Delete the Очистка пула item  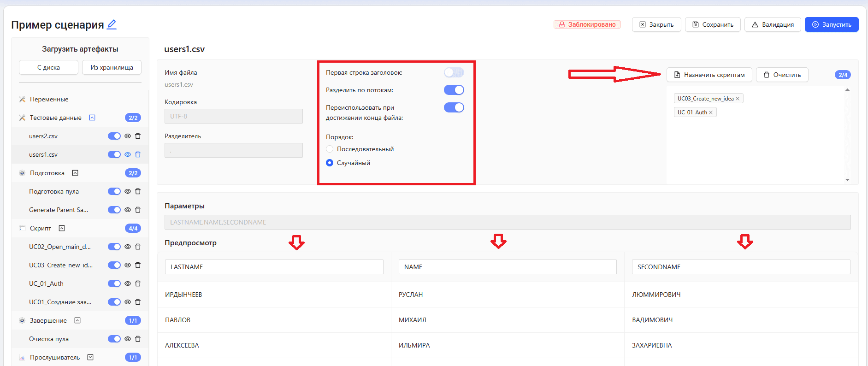click(x=138, y=339)
